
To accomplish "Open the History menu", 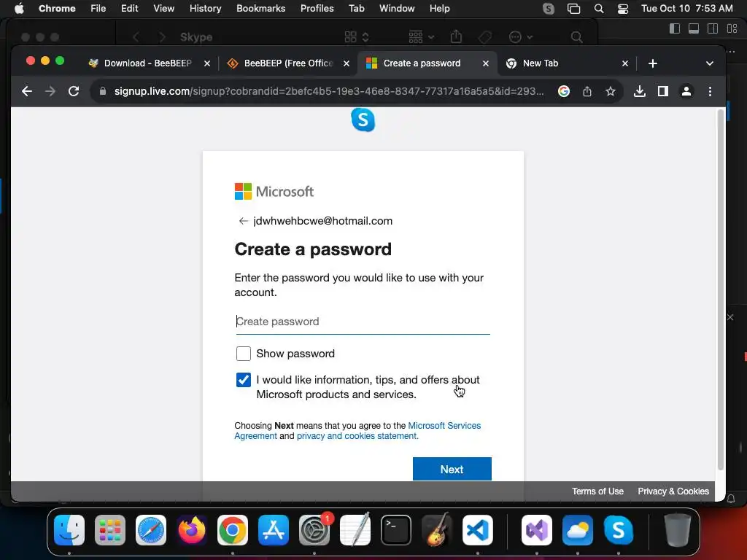I will 205,8.
